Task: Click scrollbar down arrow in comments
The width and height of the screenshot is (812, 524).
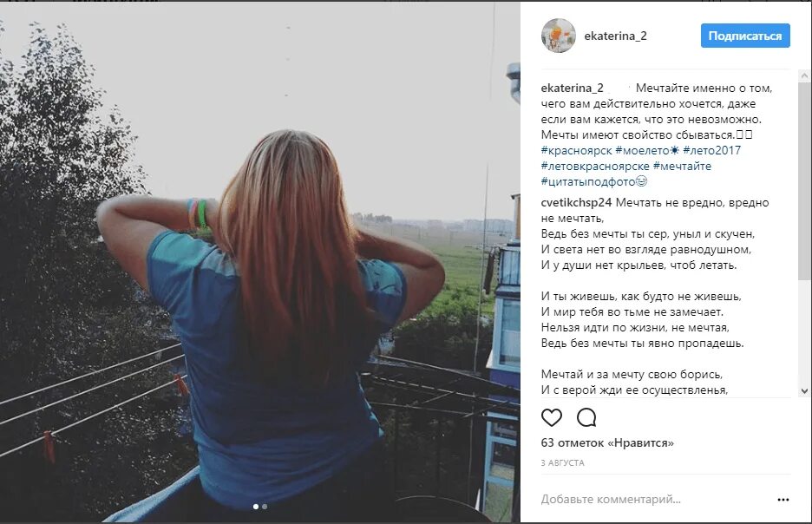Action: 804,391
